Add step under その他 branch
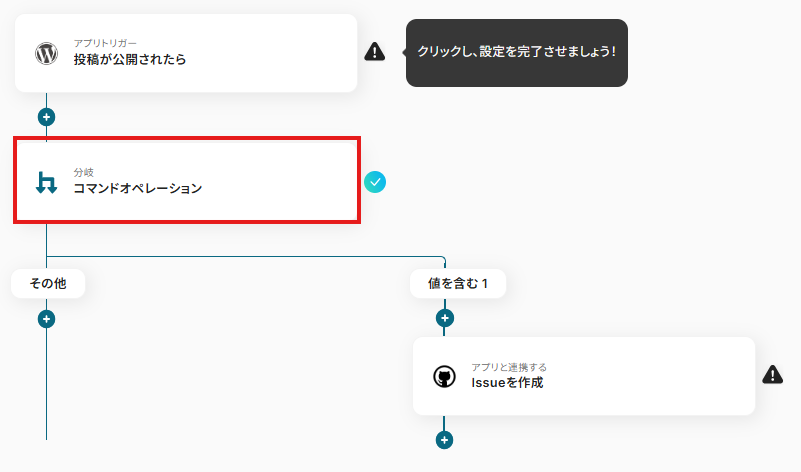 pyautogui.click(x=46, y=319)
